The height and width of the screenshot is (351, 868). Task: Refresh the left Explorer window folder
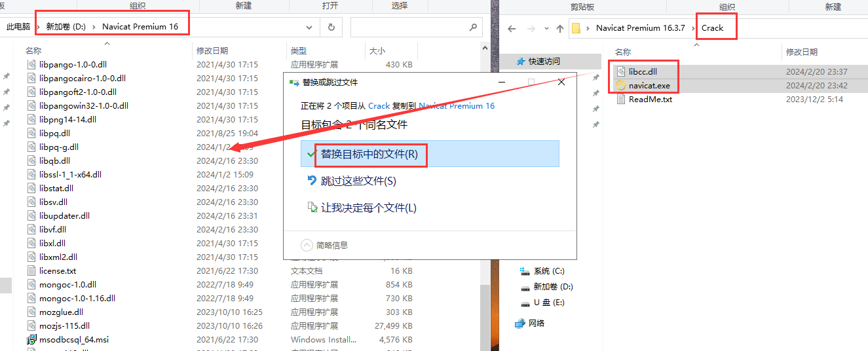tap(331, 28)
